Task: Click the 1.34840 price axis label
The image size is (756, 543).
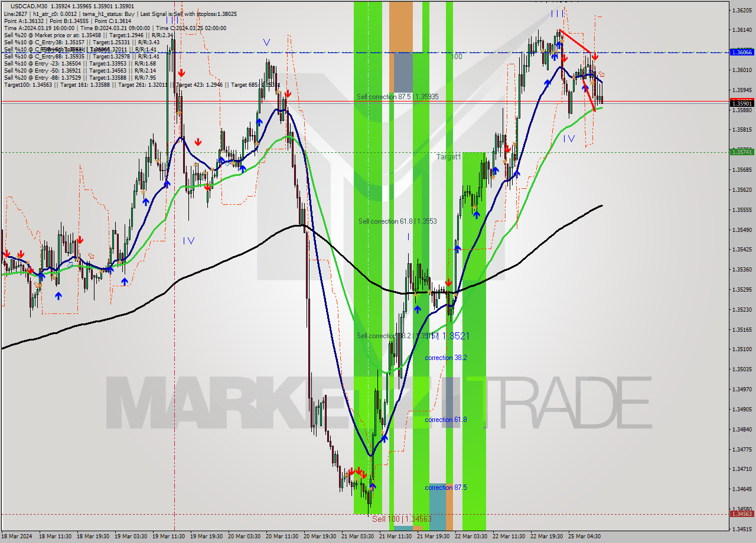Action: [742, 430]
